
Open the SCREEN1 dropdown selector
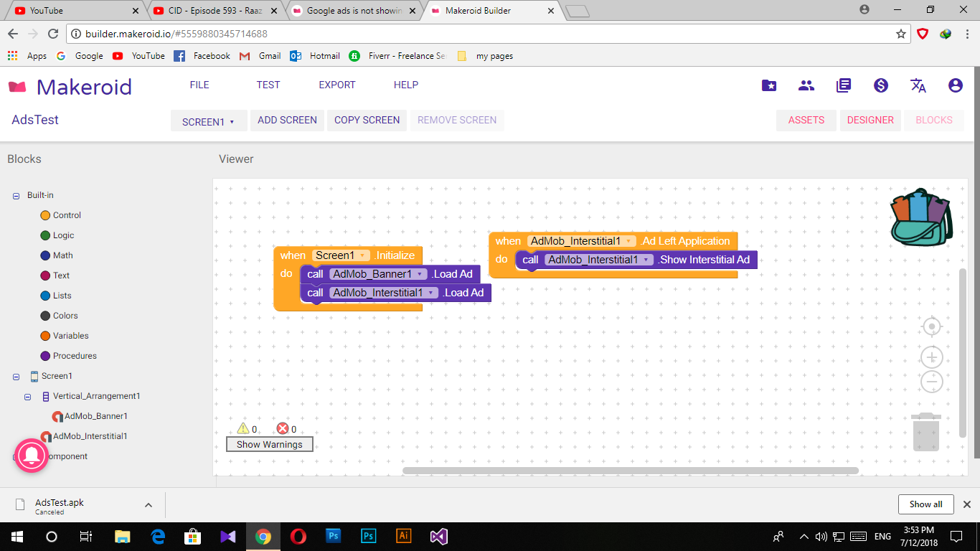click(208, 121)
